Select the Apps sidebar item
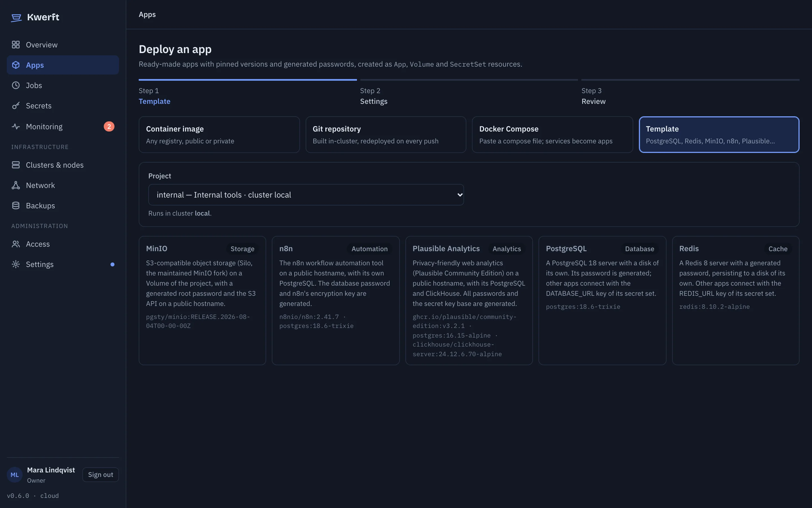 tap(63, 65)
